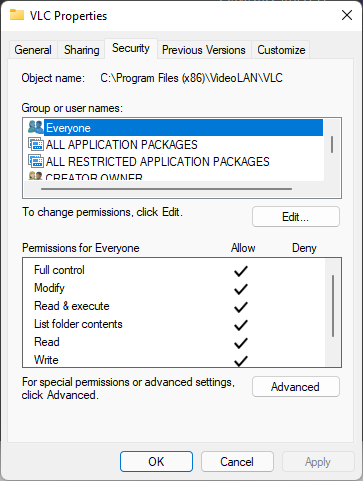The width and height of the screenshot is (363, 481).
Task: Switch to the General tab
Action: [33, 50]
